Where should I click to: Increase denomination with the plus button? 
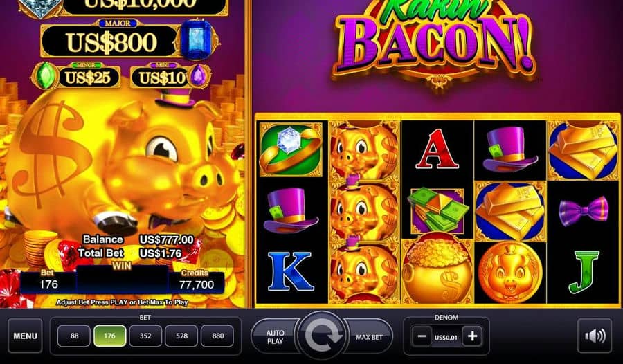pyautogui.click(x=472, y=336)
